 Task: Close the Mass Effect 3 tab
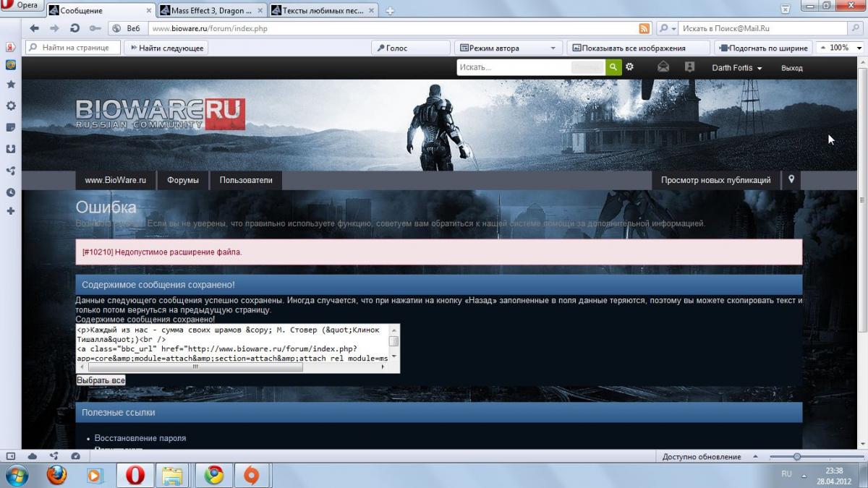point(260,11)
